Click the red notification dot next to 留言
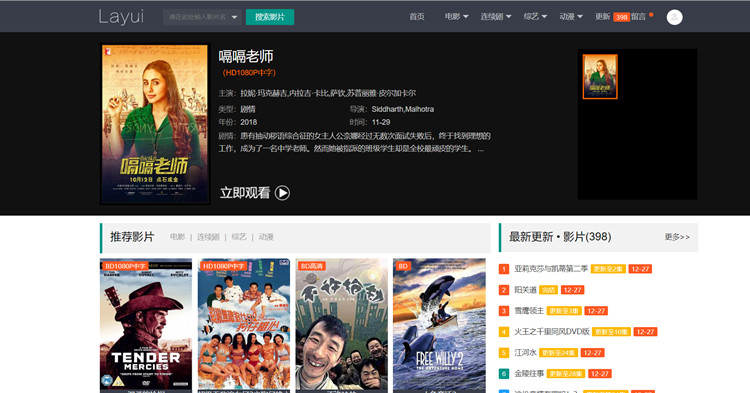This screenshot has height=393, width=750. (x=651, y=14)
